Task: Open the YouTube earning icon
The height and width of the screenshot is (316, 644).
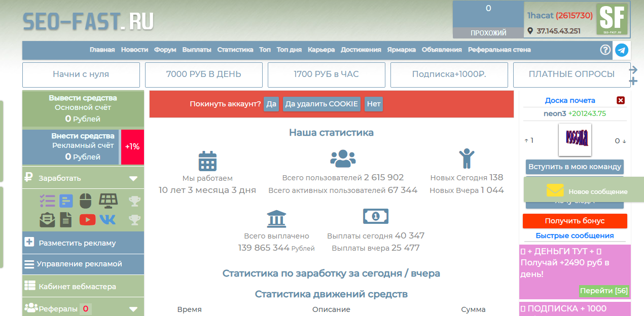Action: tap(87, 219)
